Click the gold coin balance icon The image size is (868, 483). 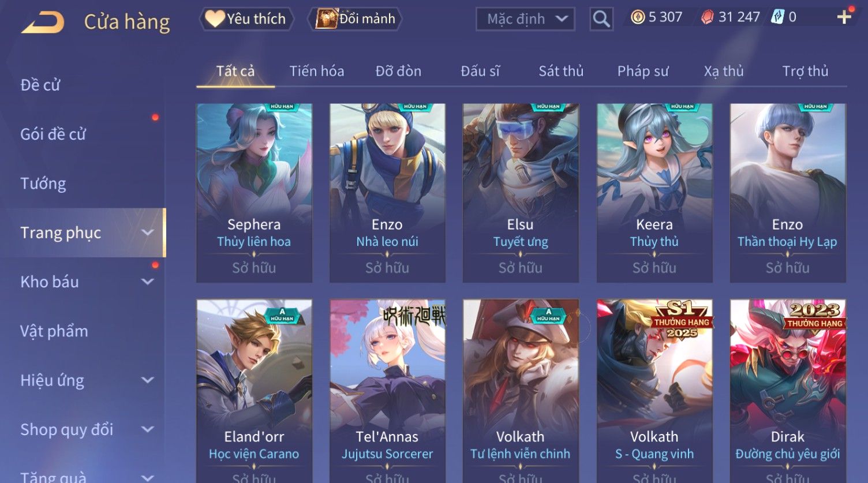click(x=637, y=17)
